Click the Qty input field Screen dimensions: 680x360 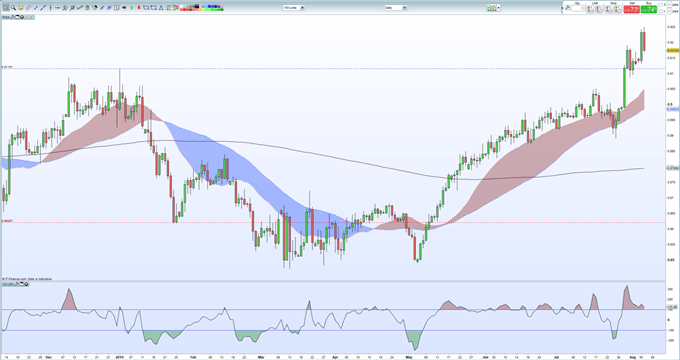577,9
